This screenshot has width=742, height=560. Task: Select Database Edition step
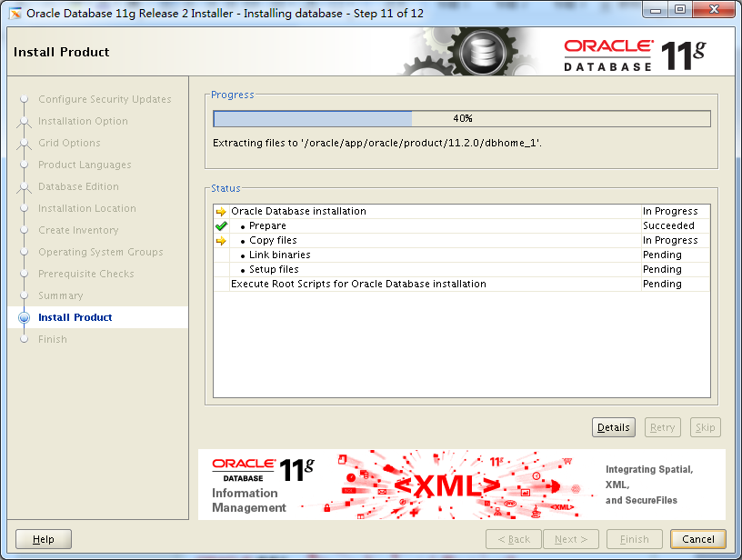pyautogui.click(x=78, y=186)
